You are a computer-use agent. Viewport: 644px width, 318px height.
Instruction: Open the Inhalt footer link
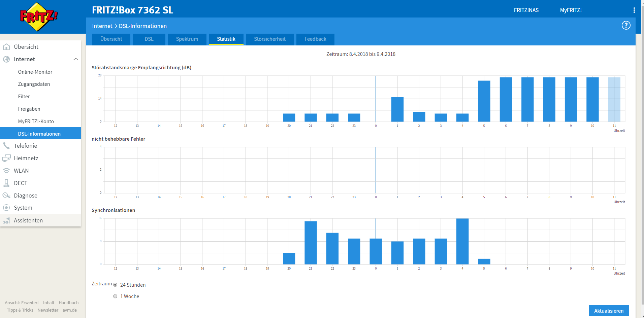coord(49,303)
